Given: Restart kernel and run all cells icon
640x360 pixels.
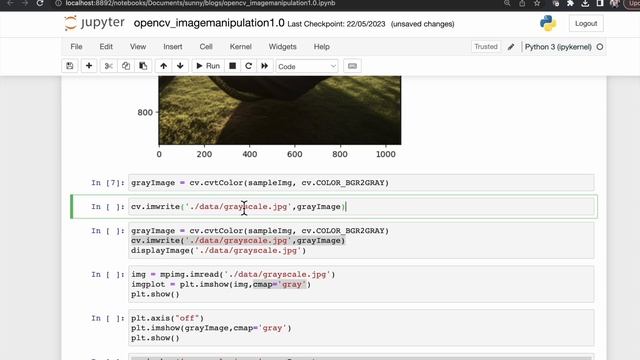Looking at the screenshot, I should click(264, 66).
